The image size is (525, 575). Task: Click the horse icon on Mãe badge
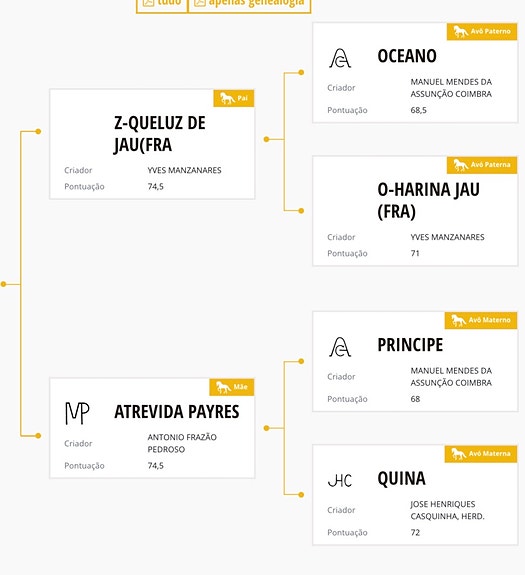click(223, 387)
